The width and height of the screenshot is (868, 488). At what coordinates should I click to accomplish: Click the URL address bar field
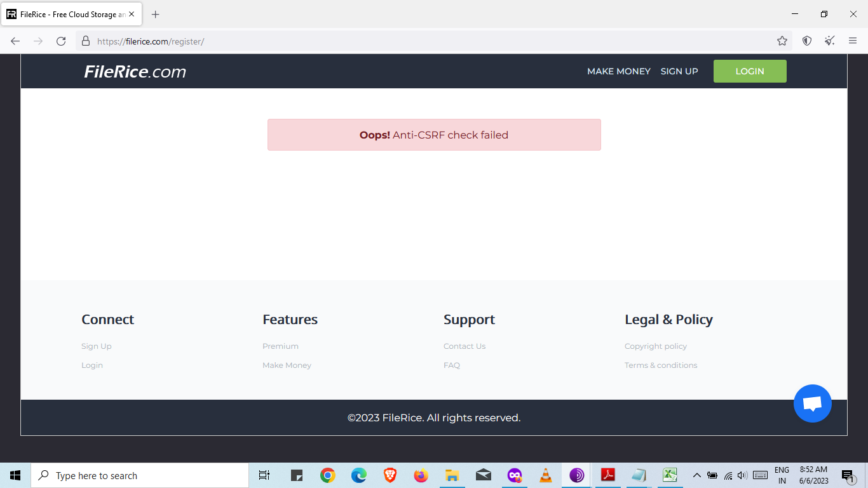click(x=432, y=41)
